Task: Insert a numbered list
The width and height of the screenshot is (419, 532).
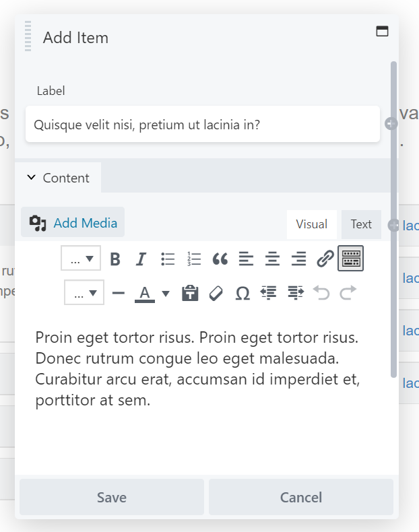Action: click(x=194, y=259)
